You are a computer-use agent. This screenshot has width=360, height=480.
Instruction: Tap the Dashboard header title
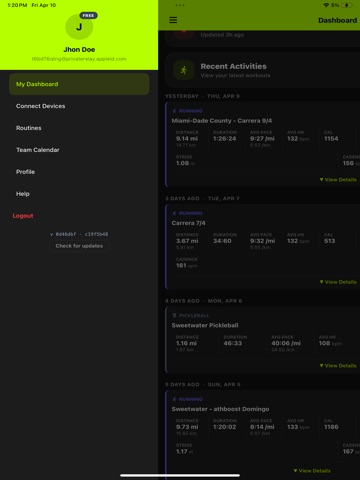point(337,20)
